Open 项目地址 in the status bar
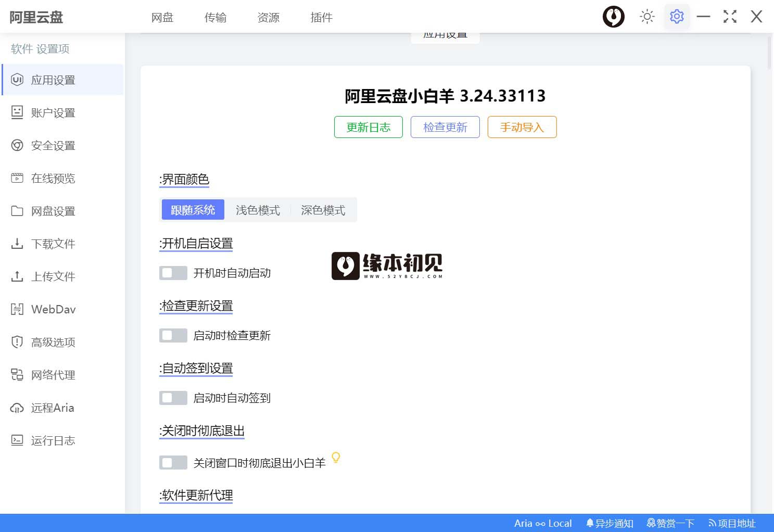This screenshot has width=774, height=532. [732, 523]
